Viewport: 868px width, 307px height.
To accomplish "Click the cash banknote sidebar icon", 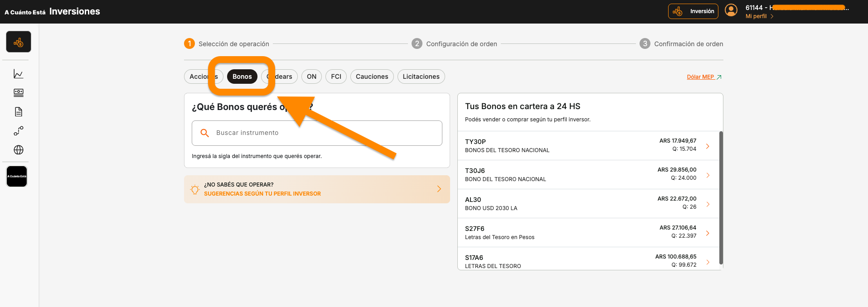I will point(19,93).
